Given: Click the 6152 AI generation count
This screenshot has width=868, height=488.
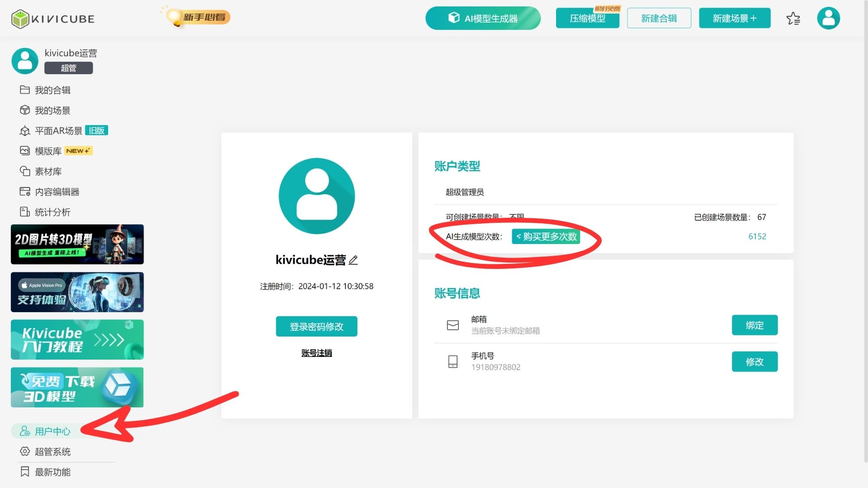Looking at the screenshot, I should [x=757, y=236].
